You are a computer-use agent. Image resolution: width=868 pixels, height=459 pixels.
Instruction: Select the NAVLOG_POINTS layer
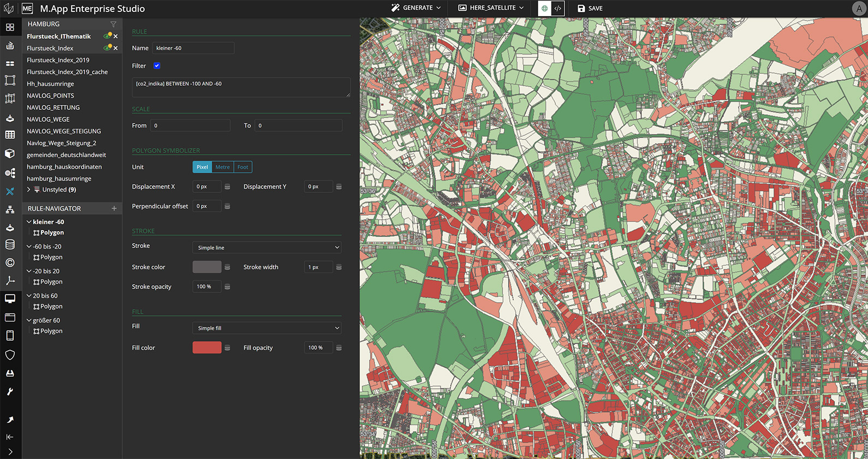click(x=50, y=96)
